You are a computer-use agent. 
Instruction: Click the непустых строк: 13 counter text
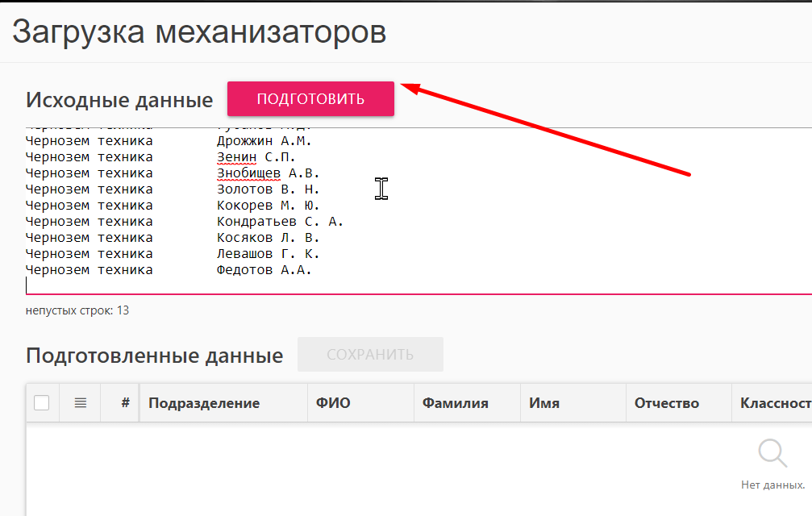tap(77, 310)
